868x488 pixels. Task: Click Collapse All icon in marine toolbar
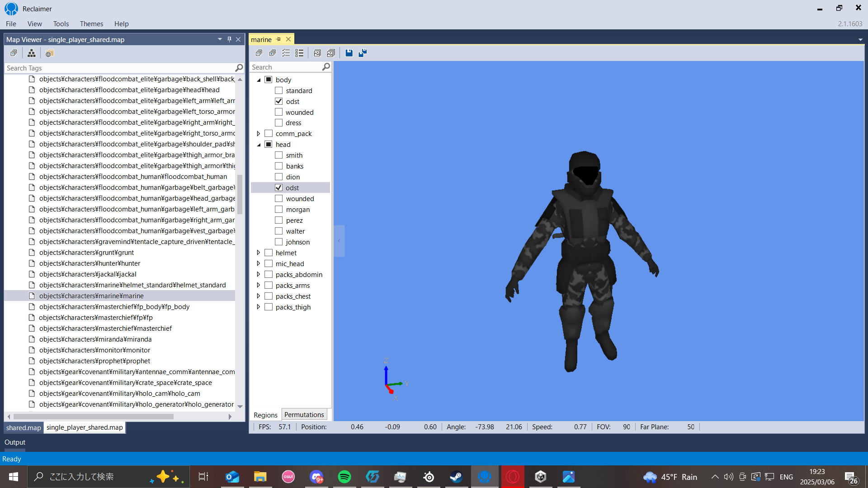pos(259,53)
